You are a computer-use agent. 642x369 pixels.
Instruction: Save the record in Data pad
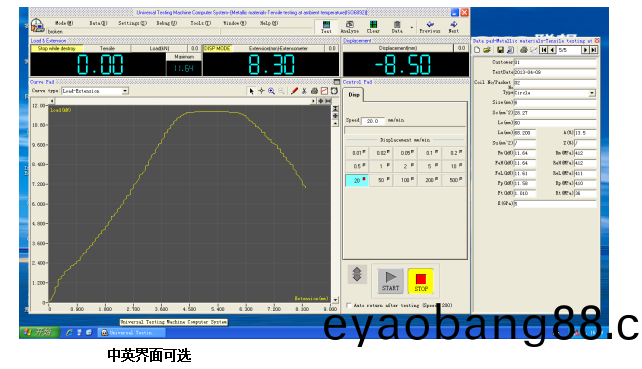(500, 50)
